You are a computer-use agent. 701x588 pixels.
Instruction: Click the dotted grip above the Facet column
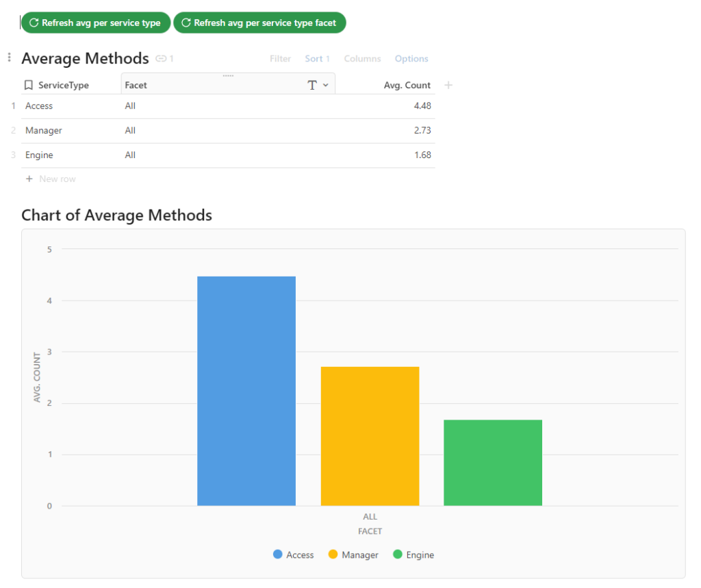click(228, 75)
